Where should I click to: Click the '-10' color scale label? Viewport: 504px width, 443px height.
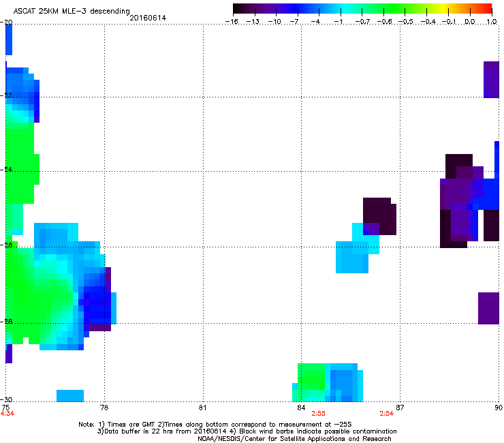coord(274,22)
